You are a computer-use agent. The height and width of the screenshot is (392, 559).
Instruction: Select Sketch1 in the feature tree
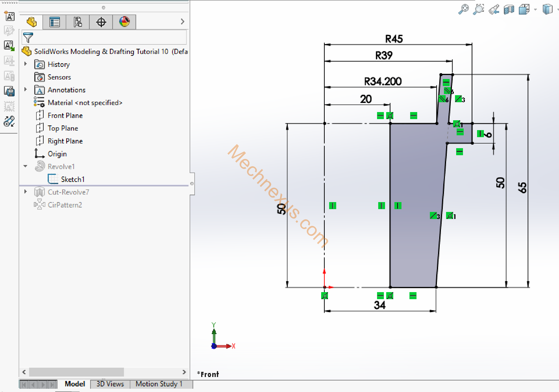coord(72,179)
